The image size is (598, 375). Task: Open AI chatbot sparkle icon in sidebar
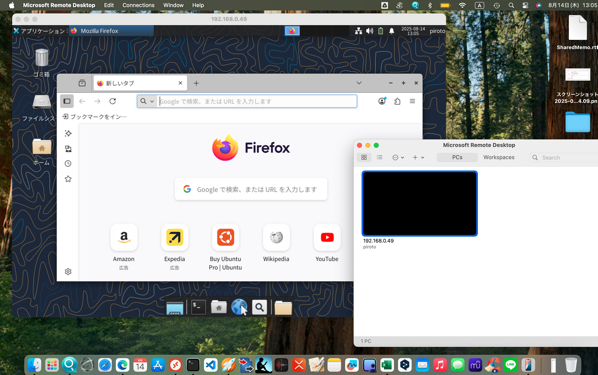(68, 133)
